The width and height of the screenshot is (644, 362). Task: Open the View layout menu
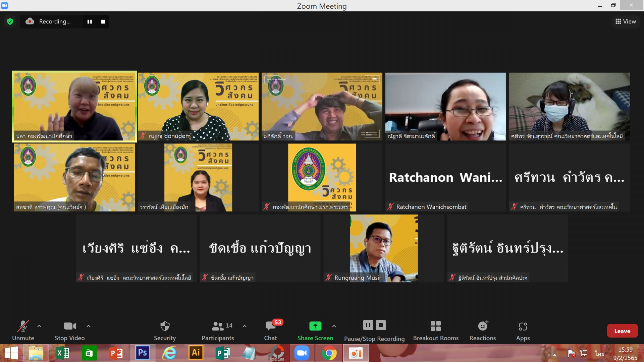tap(626, 21)
